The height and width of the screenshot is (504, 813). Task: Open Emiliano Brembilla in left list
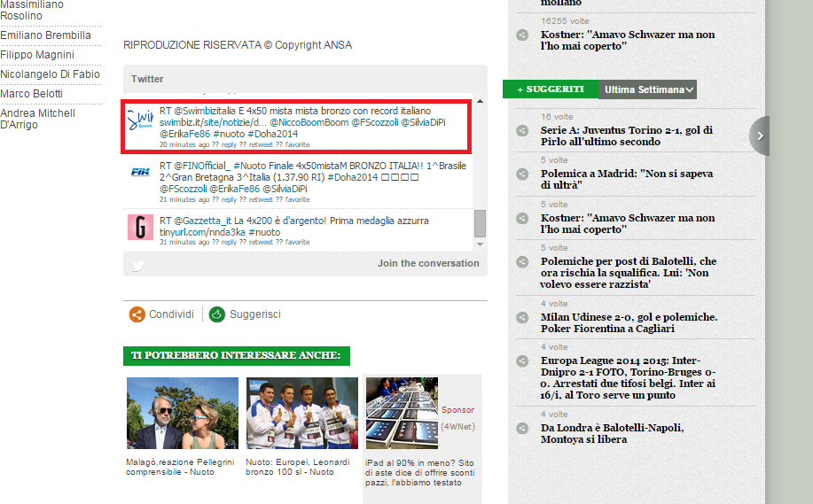click(45, 35)
